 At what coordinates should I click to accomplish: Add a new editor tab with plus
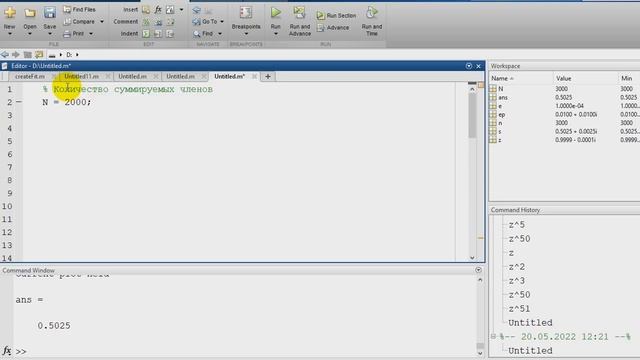tap(268, 77)
